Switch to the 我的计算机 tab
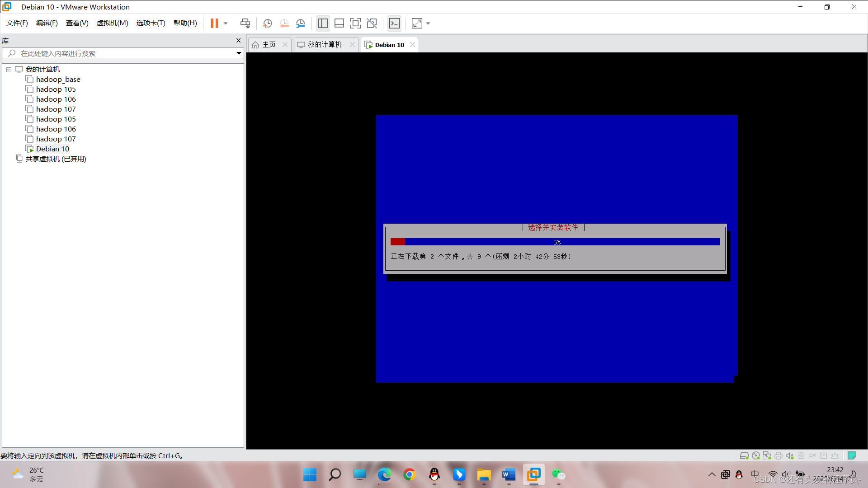The width and height of the screenshot is (868, 488). coord(324,44)
